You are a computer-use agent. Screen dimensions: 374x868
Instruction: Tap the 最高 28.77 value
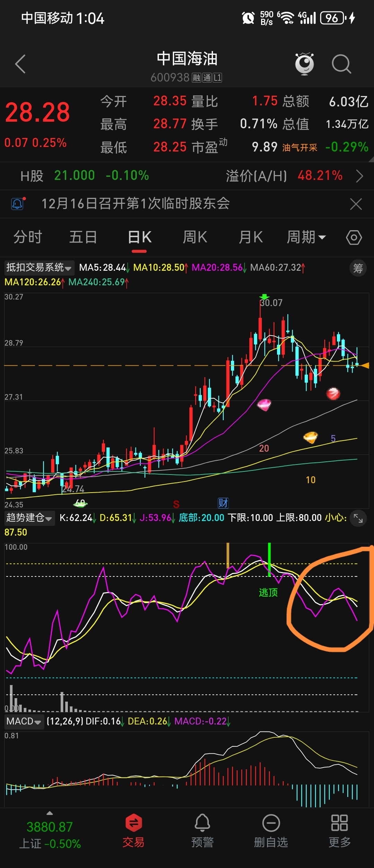[x=170, y=124]
